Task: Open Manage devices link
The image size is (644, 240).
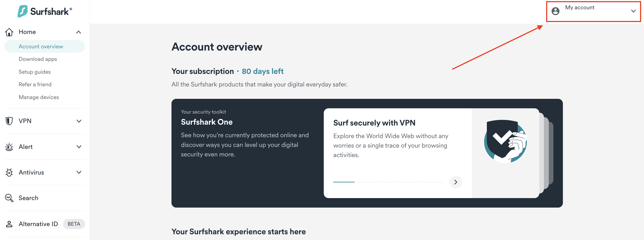Action: pos(39,97)
